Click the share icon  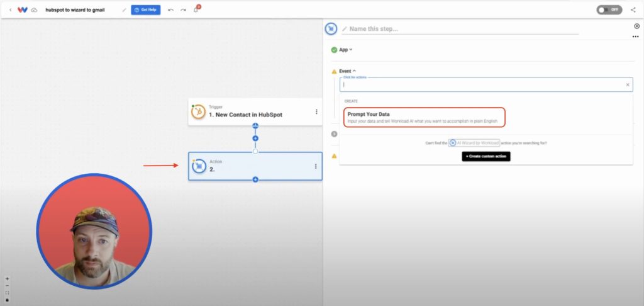click(x=633, y=10)
